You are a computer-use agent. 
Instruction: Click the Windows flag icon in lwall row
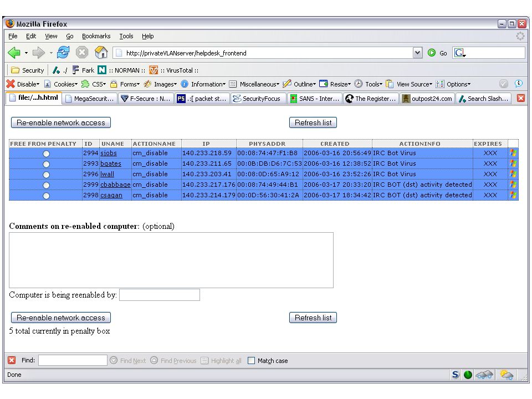513,174
